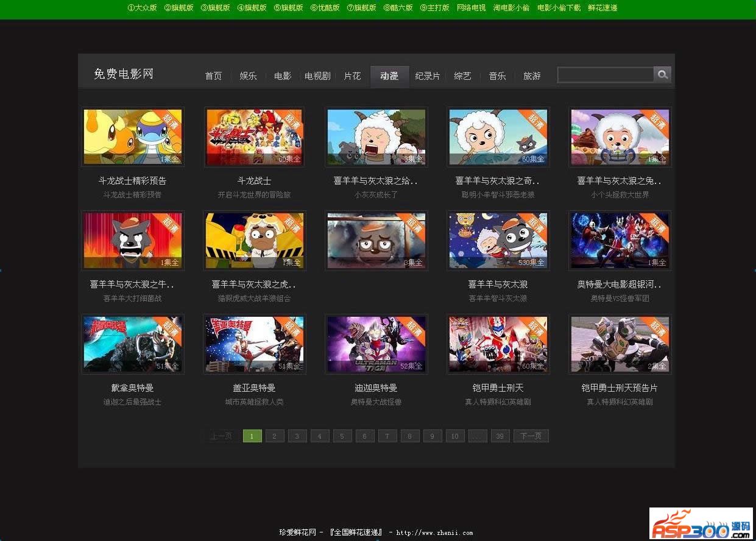Go to page 2
This screenshot has height=541, width=756.
tap(275, 436)
